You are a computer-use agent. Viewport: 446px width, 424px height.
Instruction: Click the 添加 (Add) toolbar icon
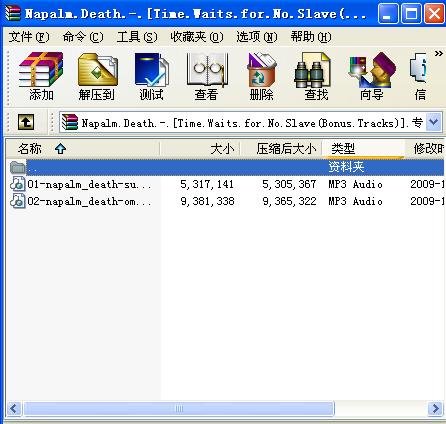pyautogui.click(x=41, y=77)
